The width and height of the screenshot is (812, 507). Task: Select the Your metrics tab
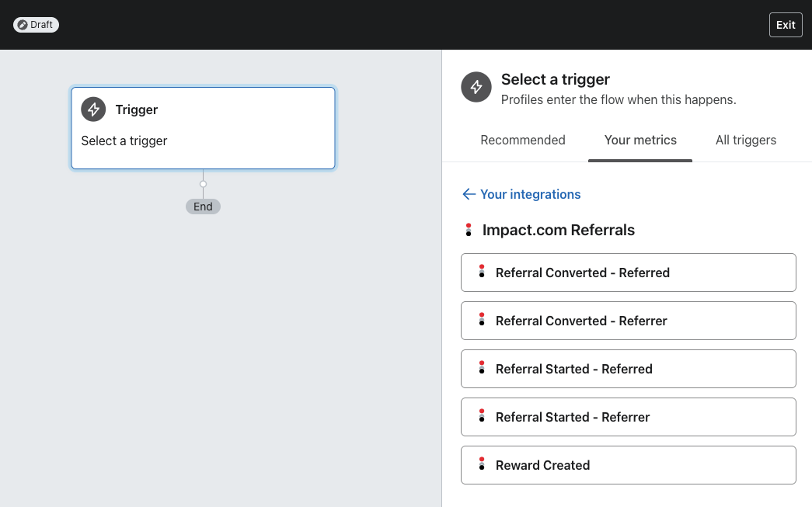(640, 141)
